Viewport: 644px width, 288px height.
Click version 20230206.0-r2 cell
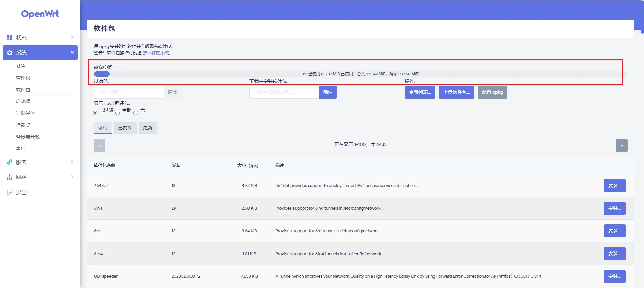(x=186, y=276)
